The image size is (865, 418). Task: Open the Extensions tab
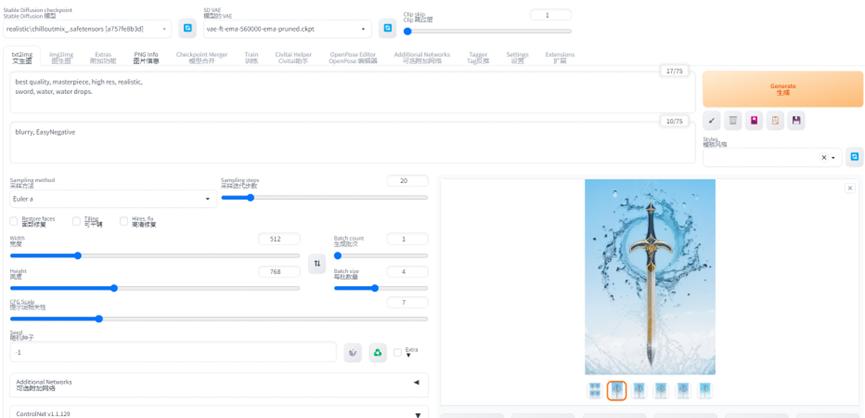pyautogui.click(x=560, y=57)
